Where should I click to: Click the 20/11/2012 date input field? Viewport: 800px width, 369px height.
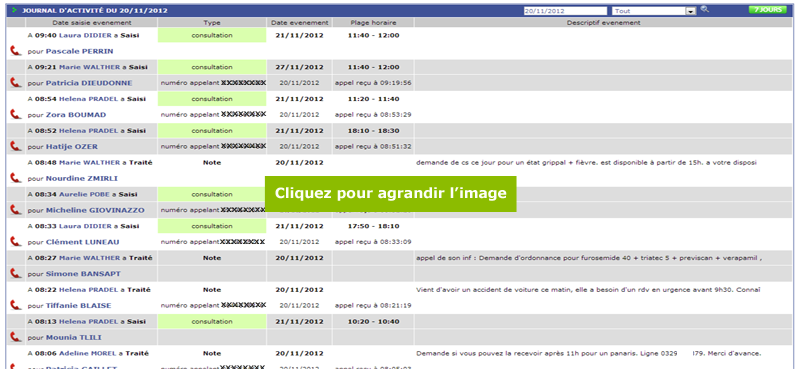pos(565,11)
